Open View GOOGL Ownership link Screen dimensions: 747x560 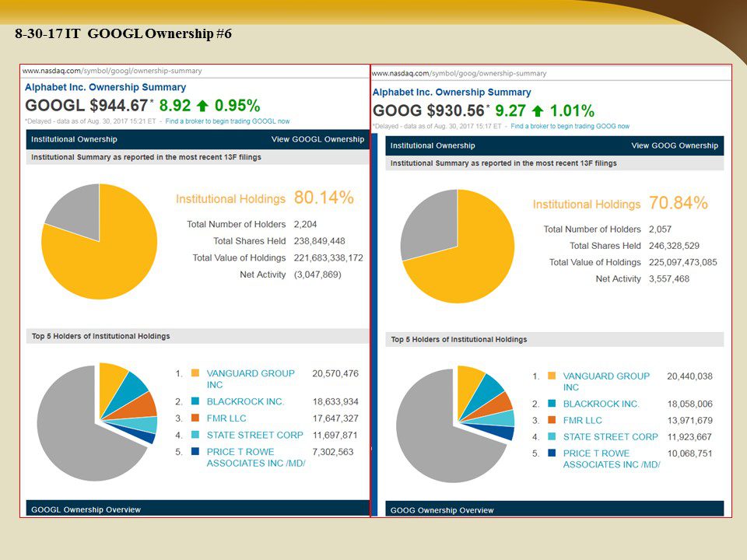[x=317, y=139]
